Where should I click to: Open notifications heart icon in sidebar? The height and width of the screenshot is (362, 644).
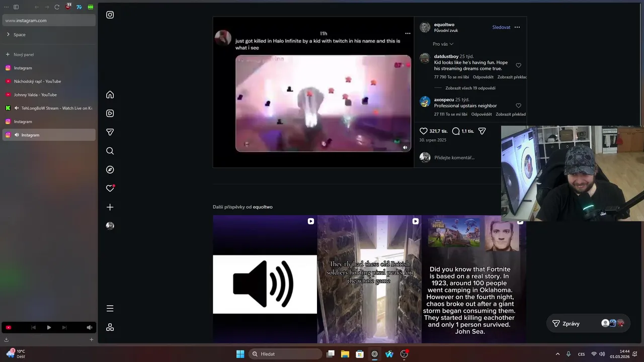tap(110, 189)
